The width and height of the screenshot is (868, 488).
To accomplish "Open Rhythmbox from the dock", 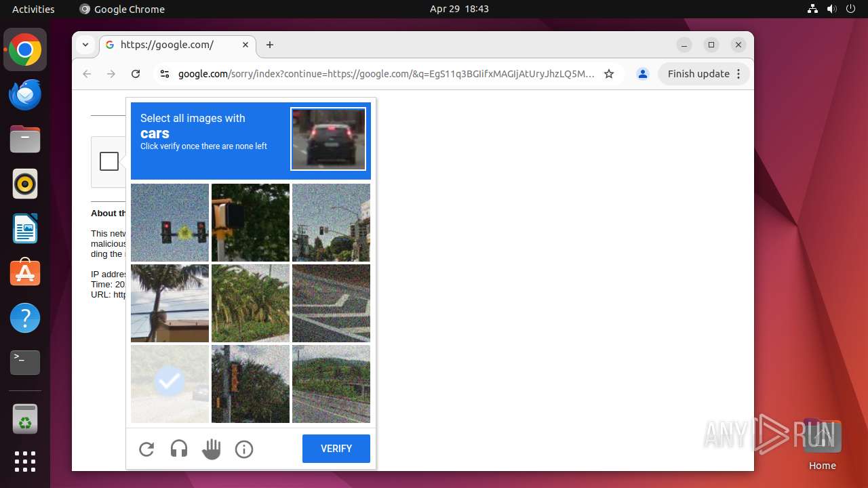I will click(x=25, y=184).
